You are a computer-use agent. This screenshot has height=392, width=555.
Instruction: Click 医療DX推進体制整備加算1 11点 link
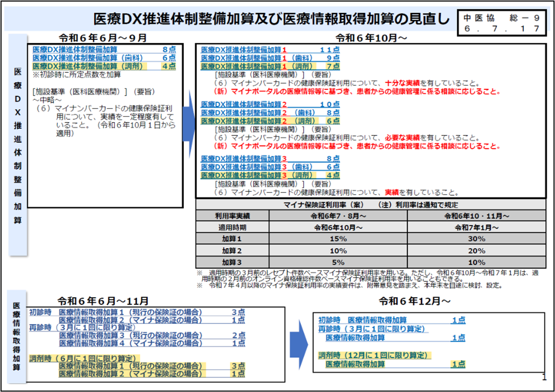point(270,50)
